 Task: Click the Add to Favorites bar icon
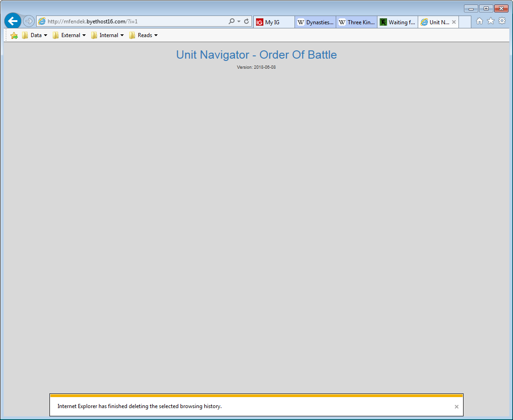(14, 35)
